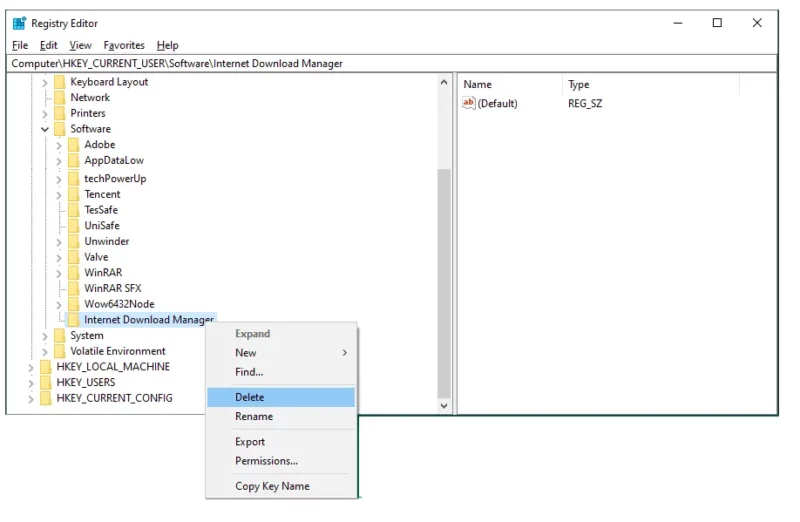Click the TesSafe folder icon
The height and width of the screenshot is (522, 800).
tap(74, 210)
